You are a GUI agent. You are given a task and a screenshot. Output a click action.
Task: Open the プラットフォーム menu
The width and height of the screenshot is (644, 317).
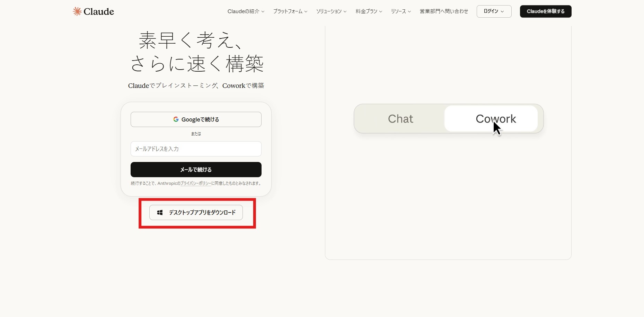coord(290,11)
